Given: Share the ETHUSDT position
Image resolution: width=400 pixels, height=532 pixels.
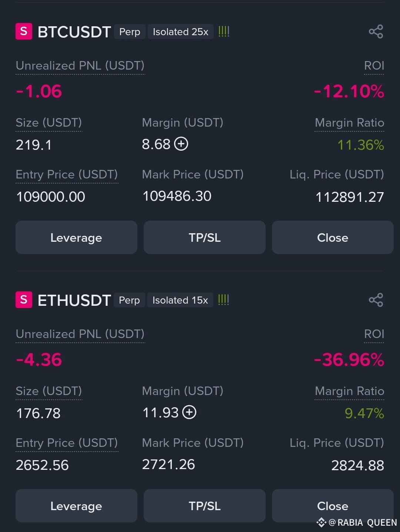Looking at the screenshot, I should pos(376,300).
